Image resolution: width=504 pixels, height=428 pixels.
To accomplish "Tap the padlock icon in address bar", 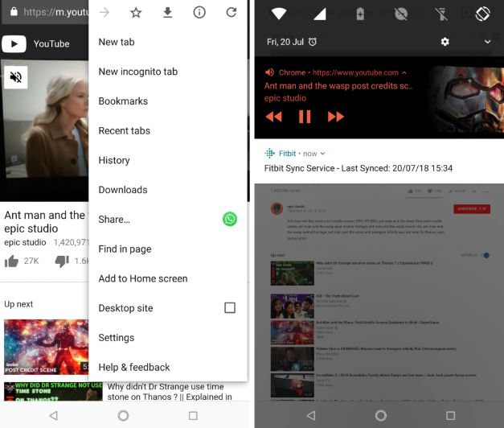I will coord(14,12).
